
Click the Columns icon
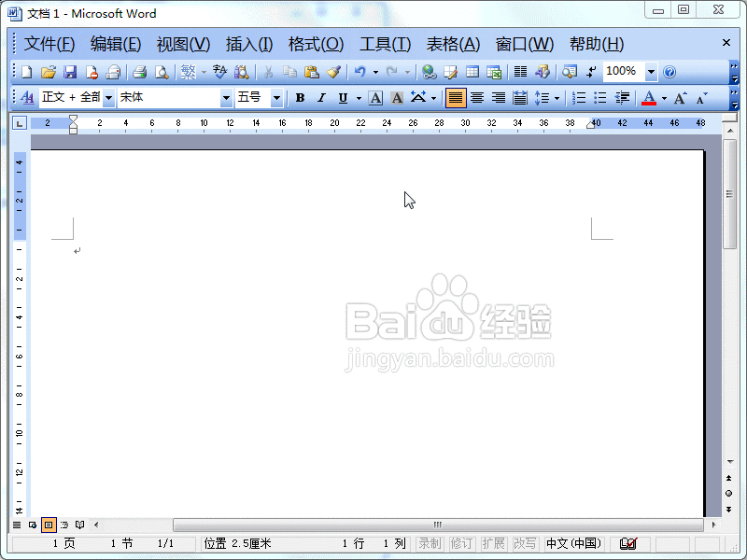(x=520, y=72)
